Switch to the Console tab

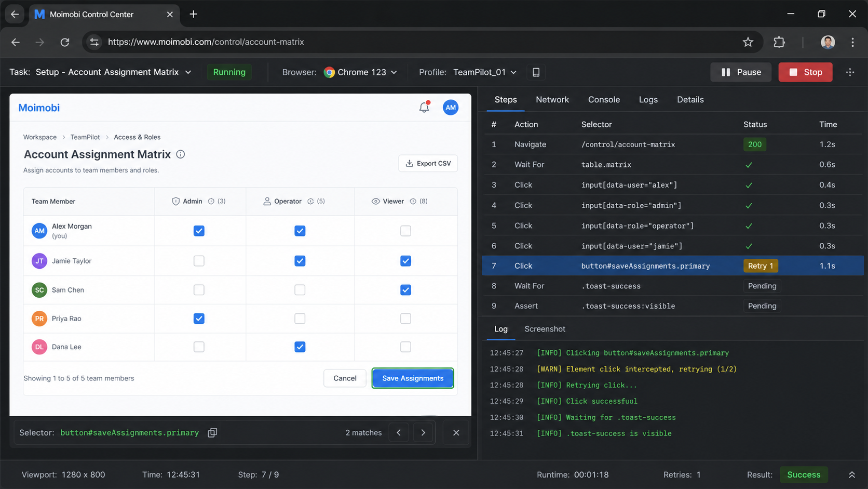point(604,100)
